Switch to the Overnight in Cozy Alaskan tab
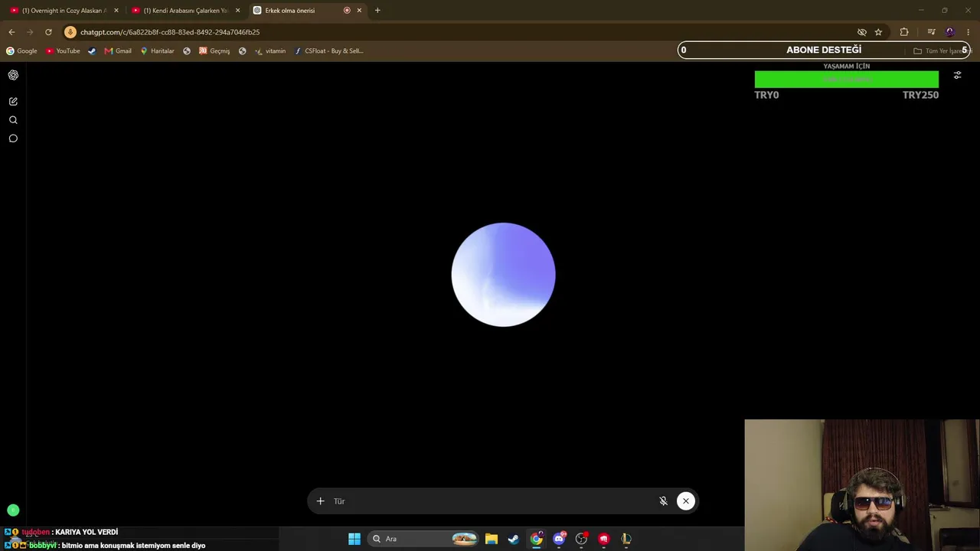 point(64,11)
